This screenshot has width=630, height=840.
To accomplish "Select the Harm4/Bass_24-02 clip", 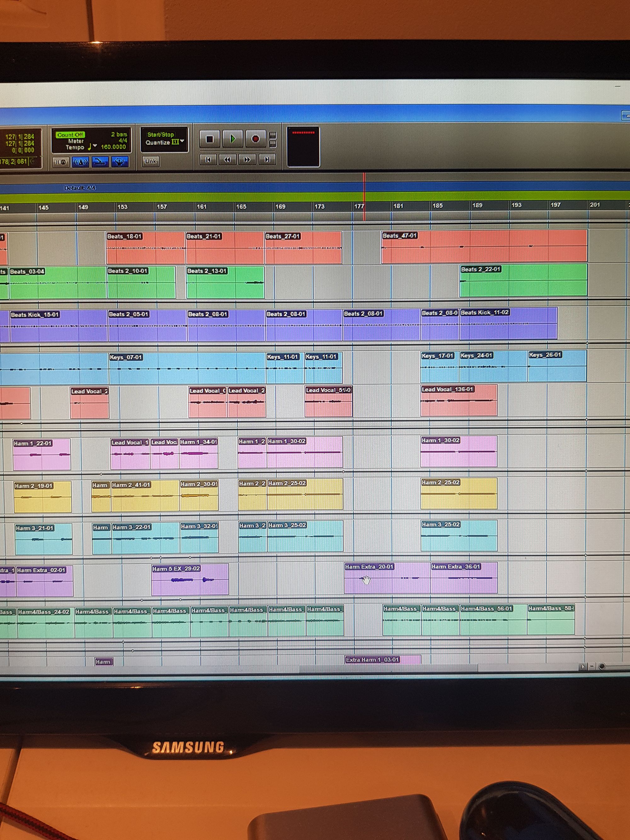I will pos(46,623).
